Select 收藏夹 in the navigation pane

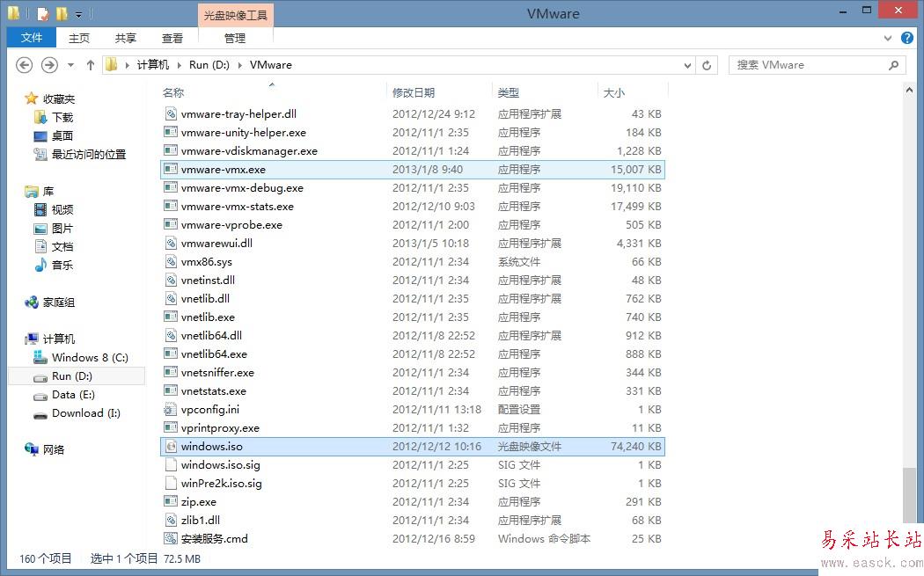coord(58,99)
